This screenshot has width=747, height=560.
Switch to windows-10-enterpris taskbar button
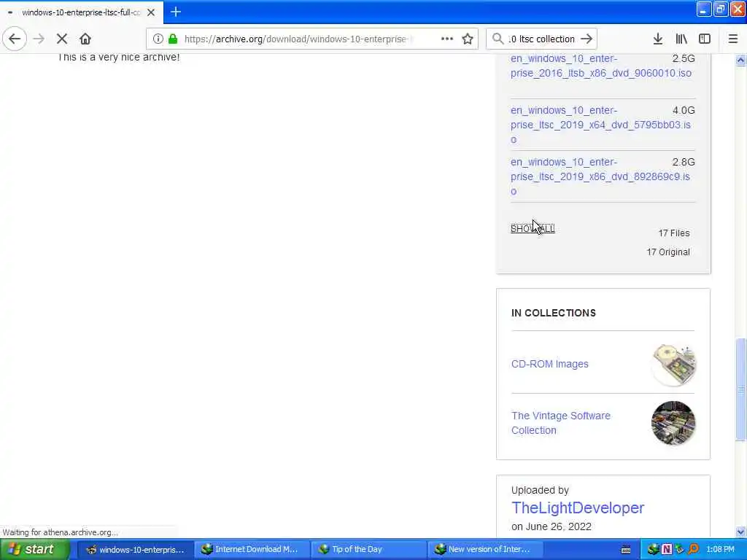point(135,550)
